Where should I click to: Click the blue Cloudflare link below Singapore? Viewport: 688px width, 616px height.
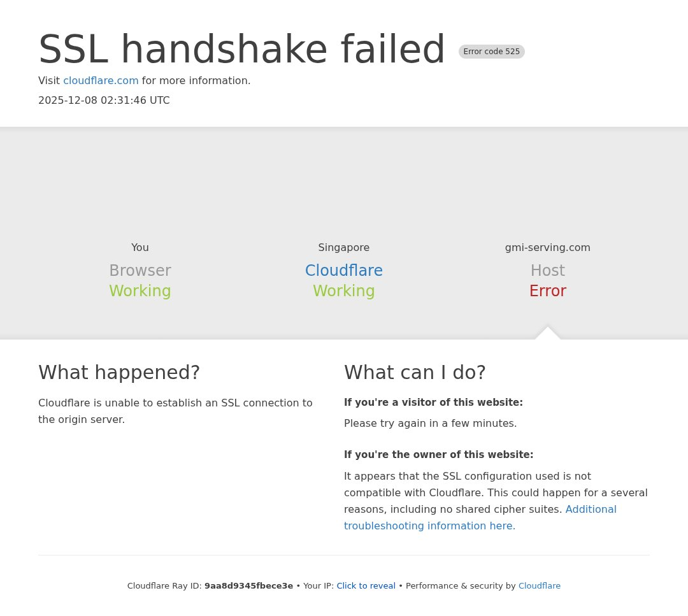coord(343,271)
